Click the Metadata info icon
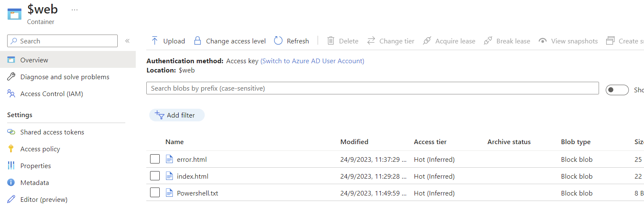Viewport: 644px width, 209px height. [x=11, y=182]
